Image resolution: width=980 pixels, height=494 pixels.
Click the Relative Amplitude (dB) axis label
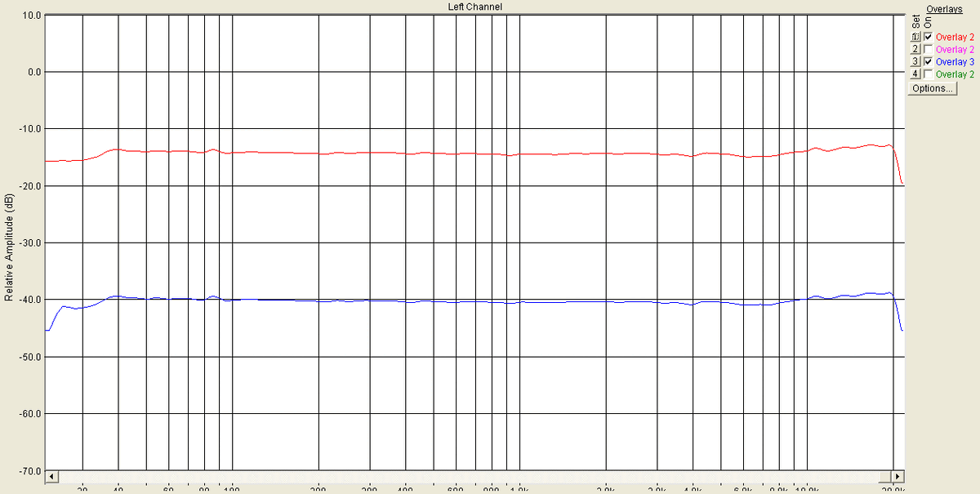(9, 247)
